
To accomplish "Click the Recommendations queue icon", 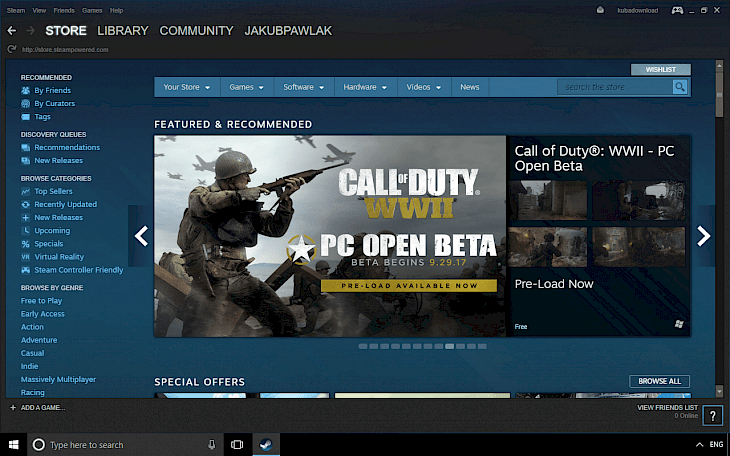I will (26, 147).
